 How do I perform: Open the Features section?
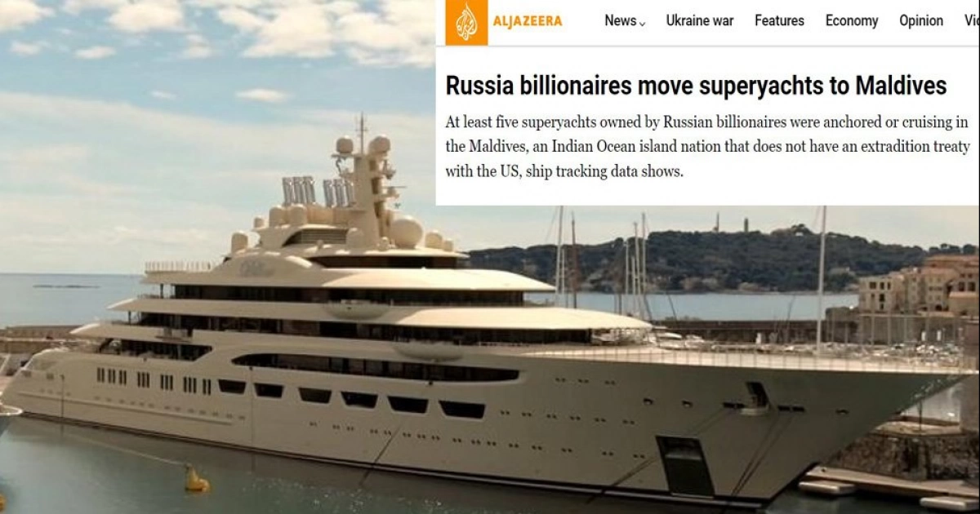click(779, 21)
